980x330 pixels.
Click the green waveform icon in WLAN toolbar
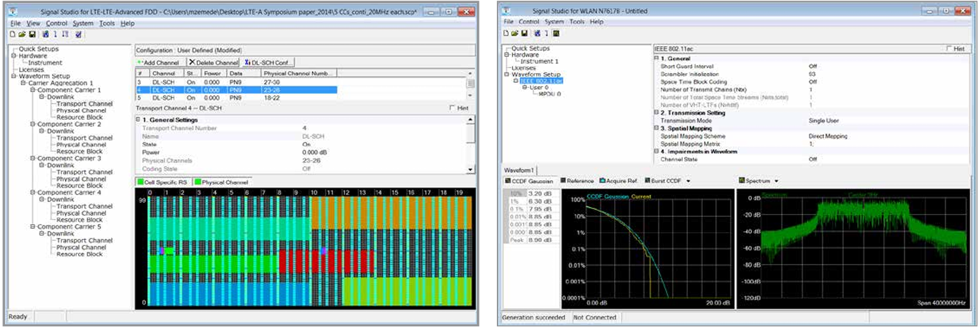[556, 33]
